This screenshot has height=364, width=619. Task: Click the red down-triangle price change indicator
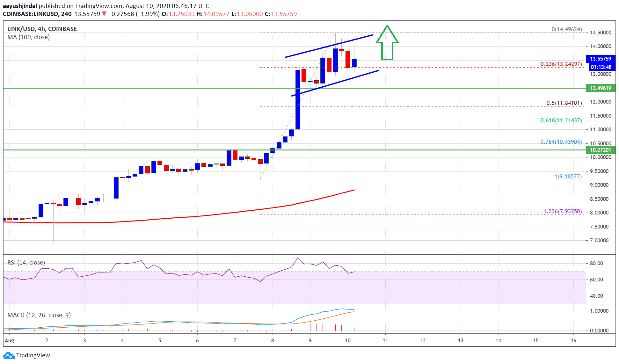[104, 14]
